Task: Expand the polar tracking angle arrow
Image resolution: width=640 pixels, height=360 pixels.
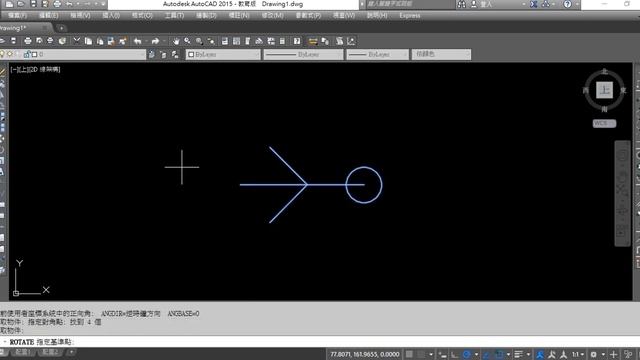Action: point(476,354)
